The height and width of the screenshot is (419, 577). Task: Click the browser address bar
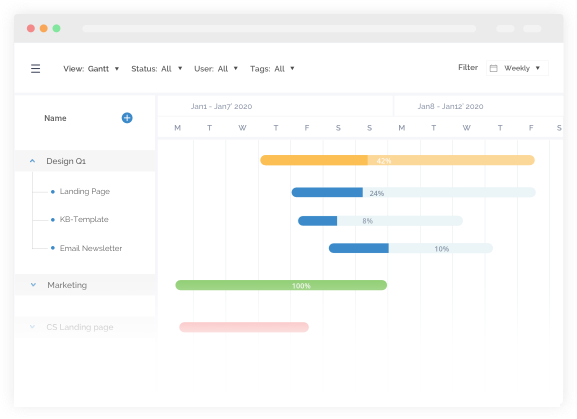(x=279, y=28)
